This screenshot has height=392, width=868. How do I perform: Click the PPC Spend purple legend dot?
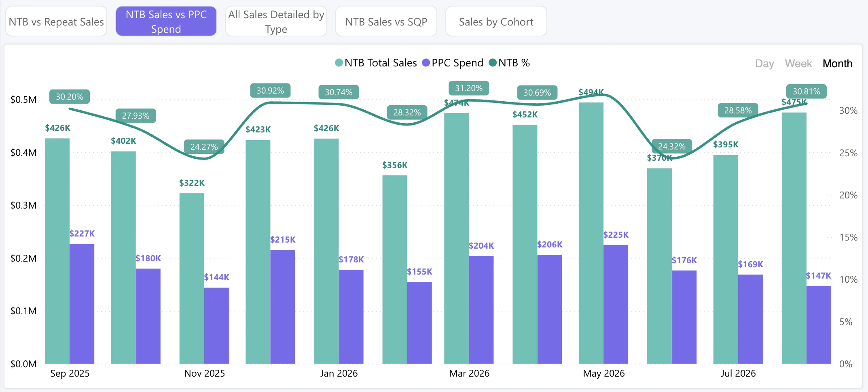click(426, 63)
